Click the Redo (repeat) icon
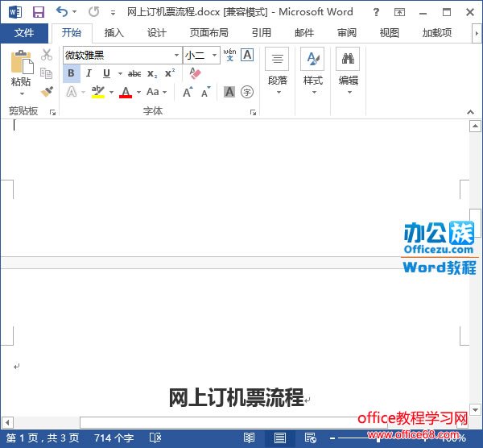Screen dimensions: 483x448 tap(94, 12)
